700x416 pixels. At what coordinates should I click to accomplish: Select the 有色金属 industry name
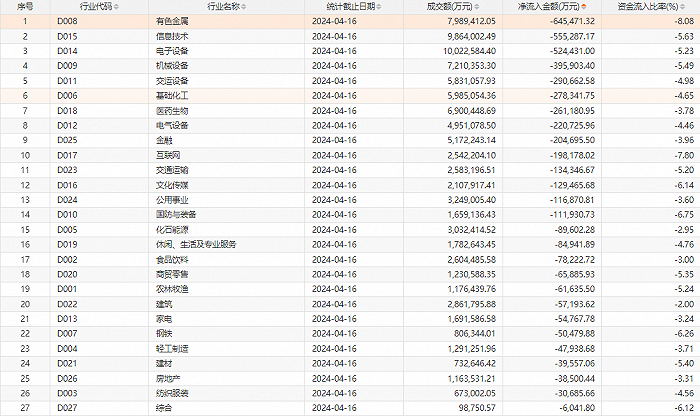tap(172, 21)
